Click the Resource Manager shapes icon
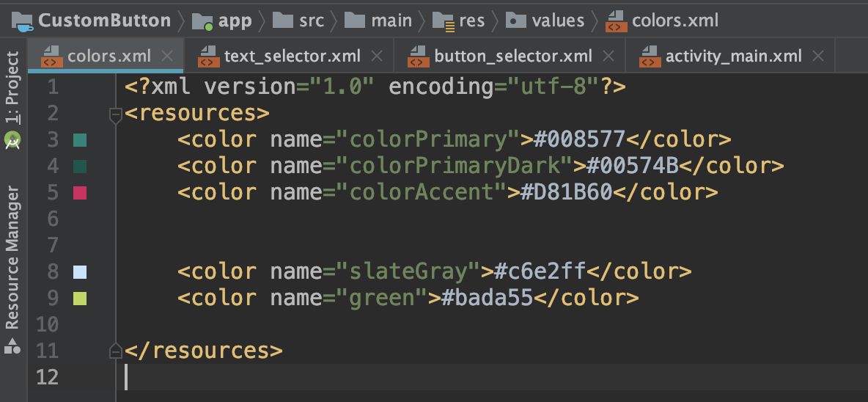The width and height of the screenshot is (868, 402). (x=12, y=346)
